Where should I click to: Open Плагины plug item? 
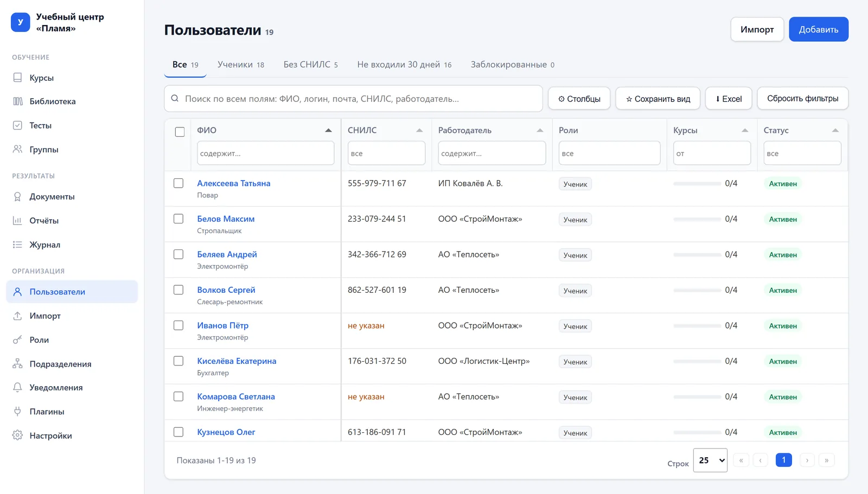click(72, 412)
